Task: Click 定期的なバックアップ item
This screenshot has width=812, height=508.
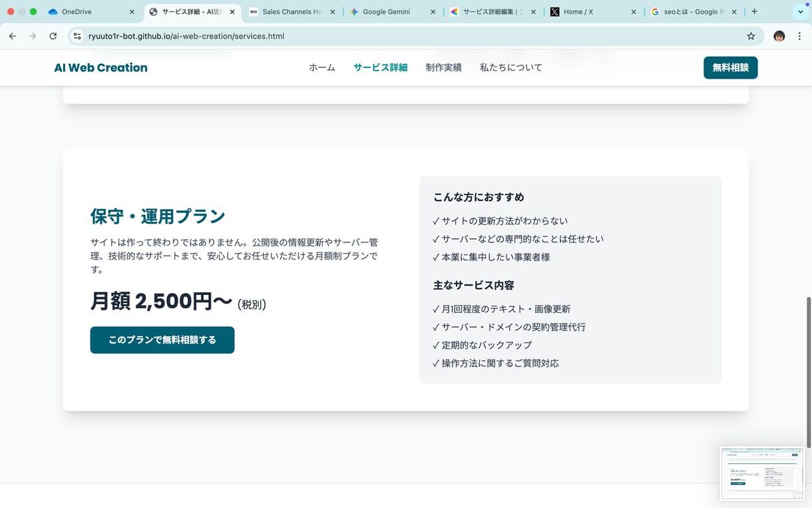Action: point(482,345)
